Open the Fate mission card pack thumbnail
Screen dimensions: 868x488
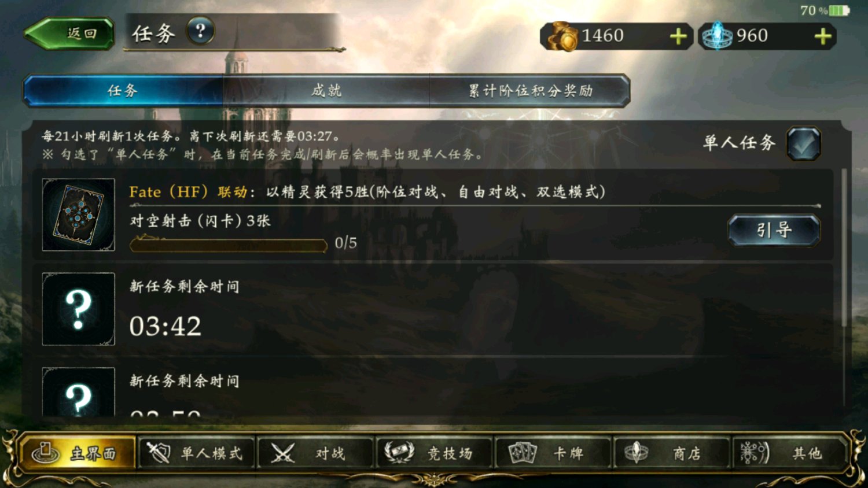(78, 215)
